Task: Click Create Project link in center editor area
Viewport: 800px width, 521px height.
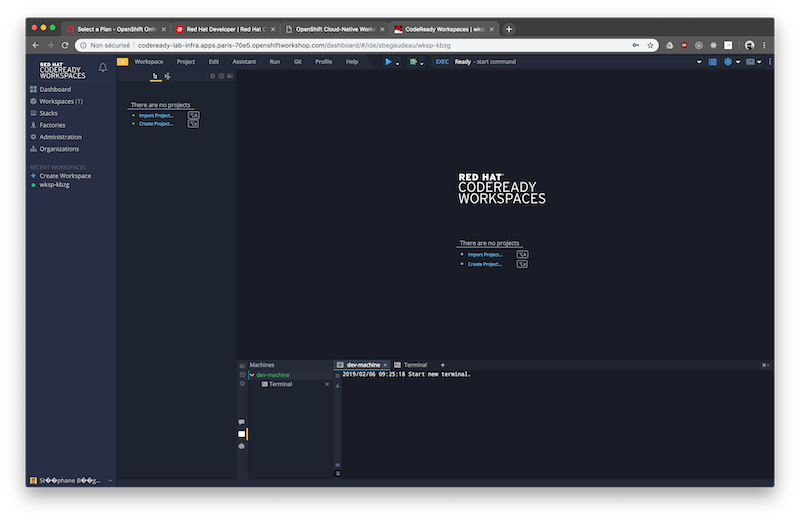Action: (x=485, y=264)
